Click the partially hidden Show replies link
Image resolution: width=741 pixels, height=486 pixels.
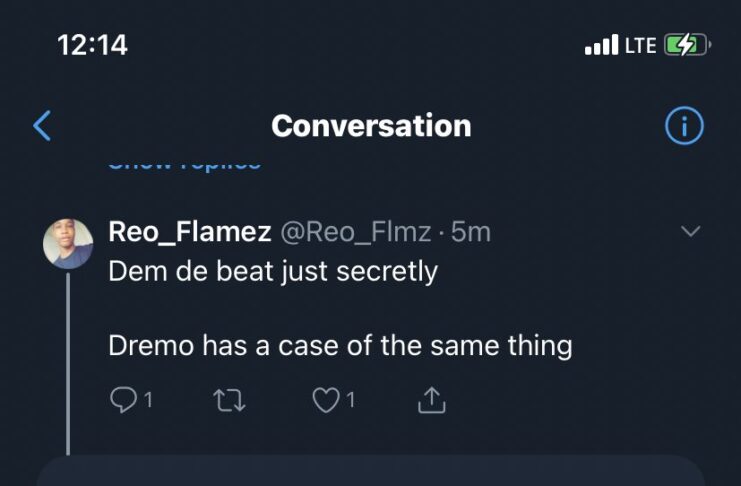(185, 162)
